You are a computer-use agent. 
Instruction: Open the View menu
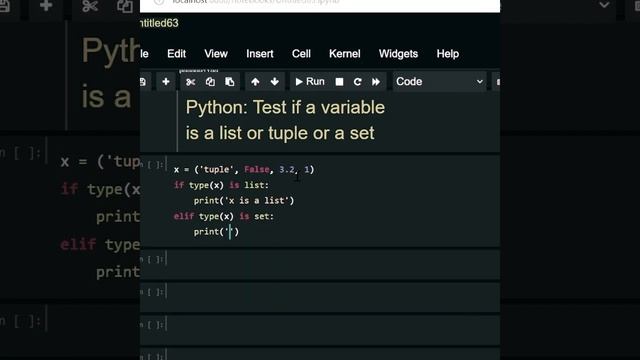[216, 54]
